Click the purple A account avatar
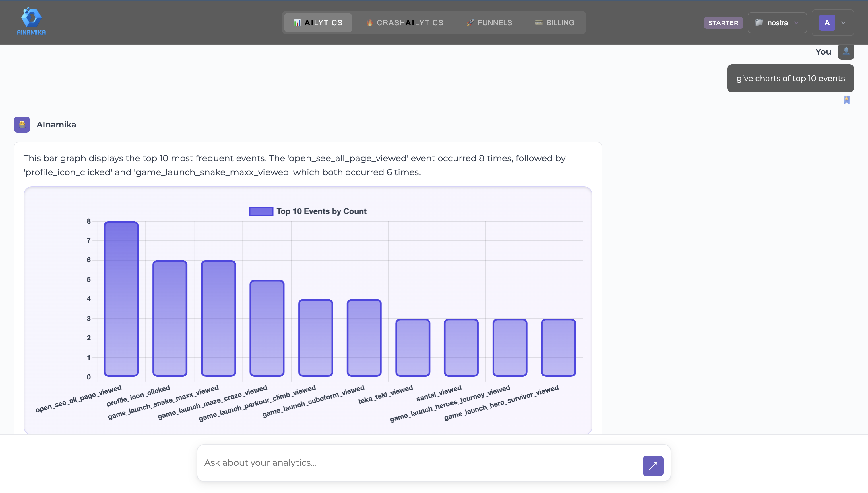 coord(827,23)
